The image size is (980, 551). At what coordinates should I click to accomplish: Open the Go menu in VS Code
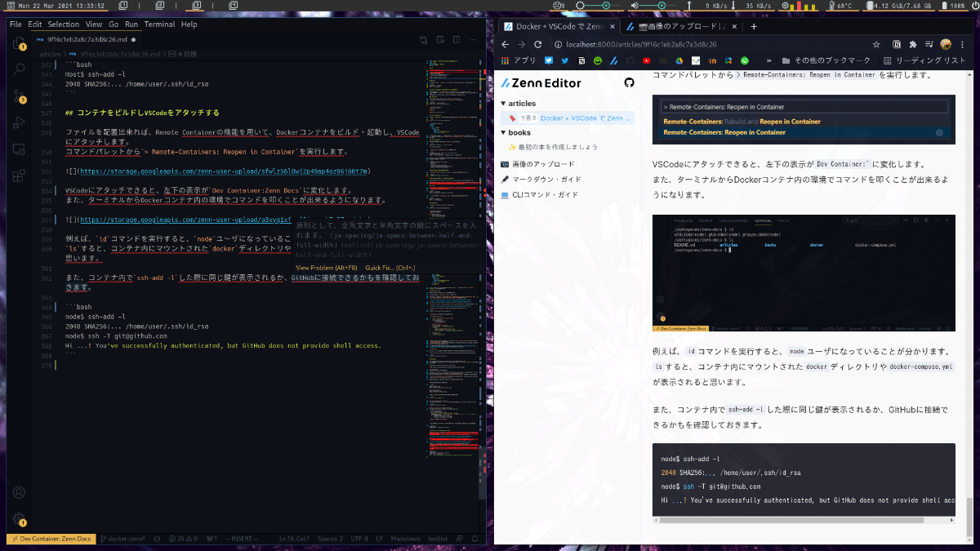tap(114, 24)
